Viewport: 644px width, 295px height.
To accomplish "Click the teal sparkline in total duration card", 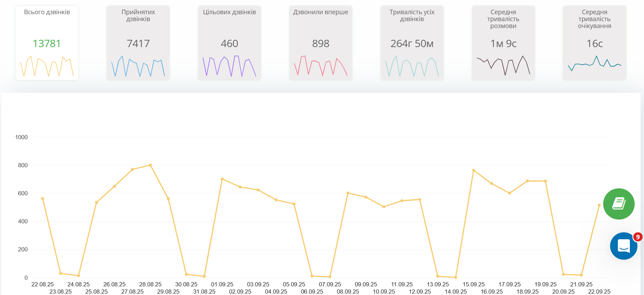I will pyautogui.click(x=412, y=66).
